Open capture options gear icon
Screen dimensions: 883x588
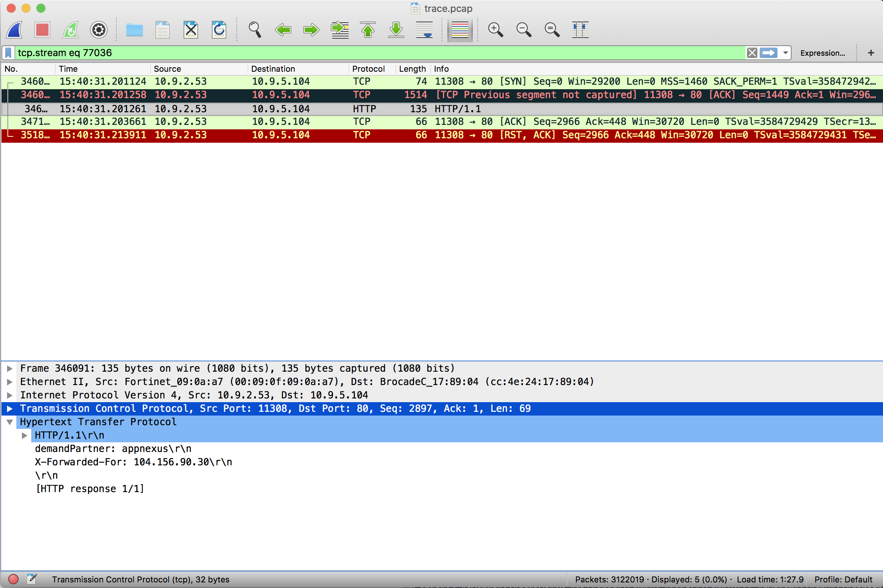98,30
